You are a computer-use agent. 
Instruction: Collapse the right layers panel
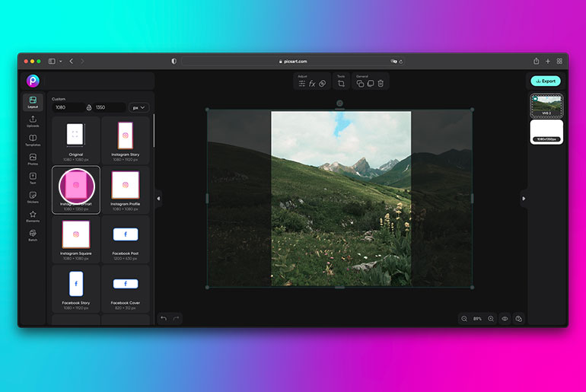click(524, 199)
